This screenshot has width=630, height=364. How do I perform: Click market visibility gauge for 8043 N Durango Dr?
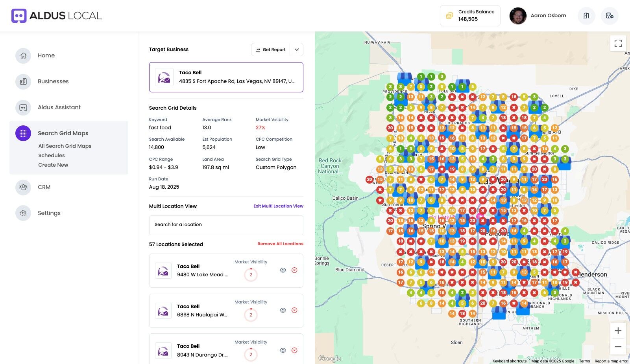tap(251, 355)
